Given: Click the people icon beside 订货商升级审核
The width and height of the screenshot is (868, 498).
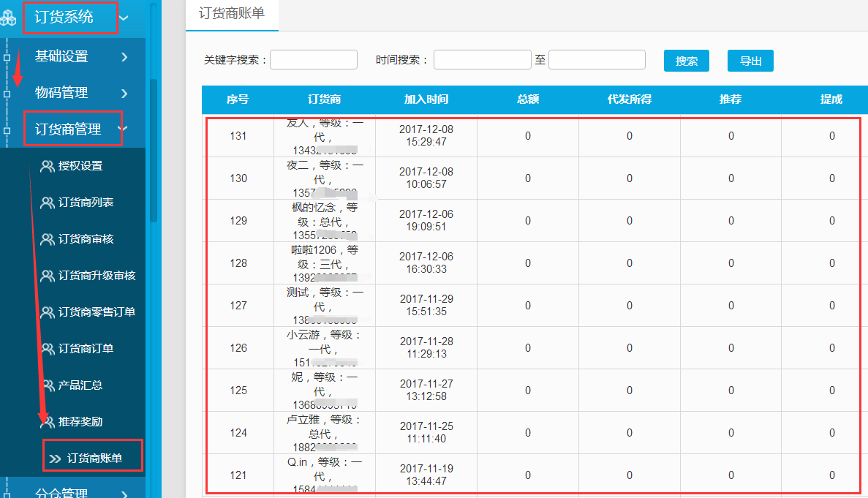Looking at the screenshot, I should (47, 276).
